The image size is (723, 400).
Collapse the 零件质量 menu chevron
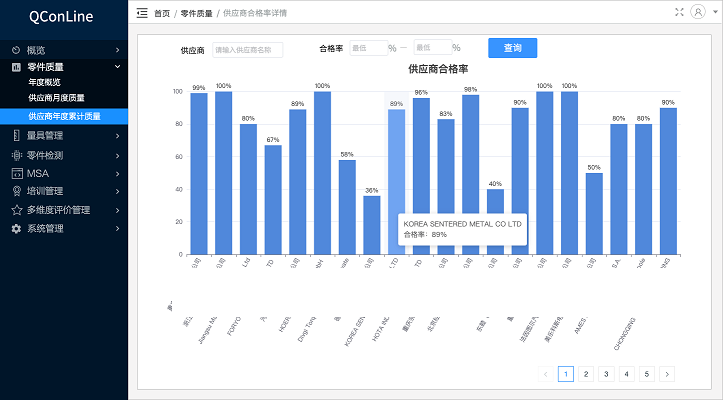click(x=117, y=67)
